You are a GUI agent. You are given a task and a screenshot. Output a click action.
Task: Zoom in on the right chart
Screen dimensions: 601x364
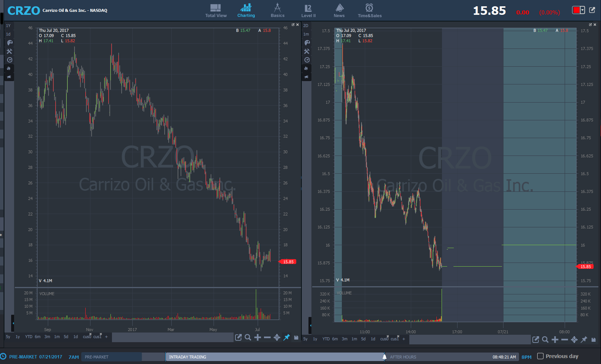pos(555,340)
